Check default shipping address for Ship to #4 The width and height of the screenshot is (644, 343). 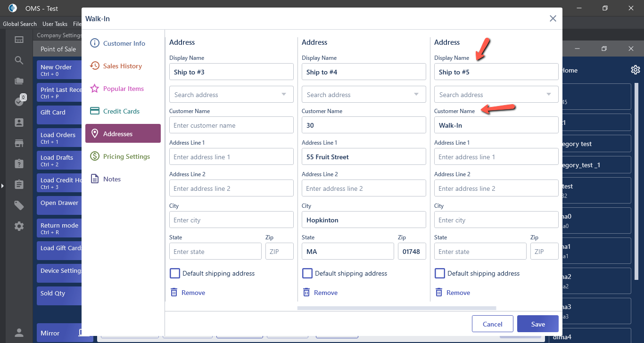[x=307, y=273]
